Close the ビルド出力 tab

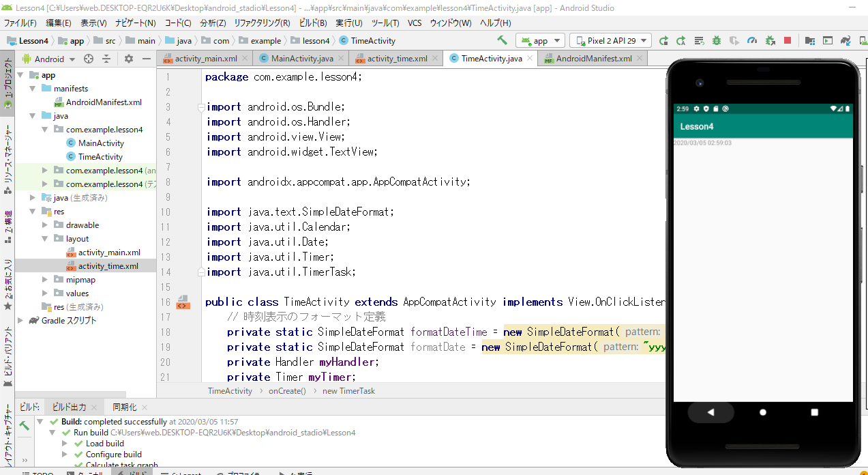tap(94, 407)
